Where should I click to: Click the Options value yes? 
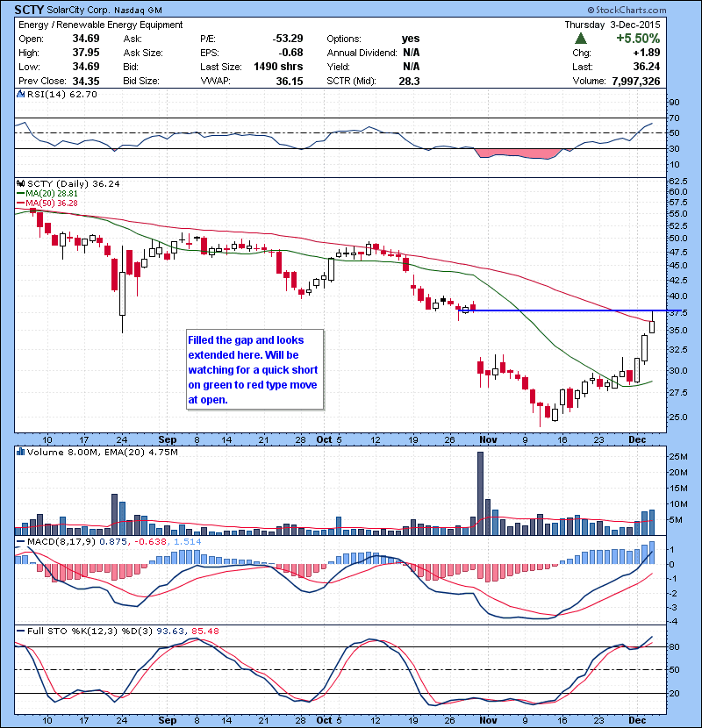(411, 39)
